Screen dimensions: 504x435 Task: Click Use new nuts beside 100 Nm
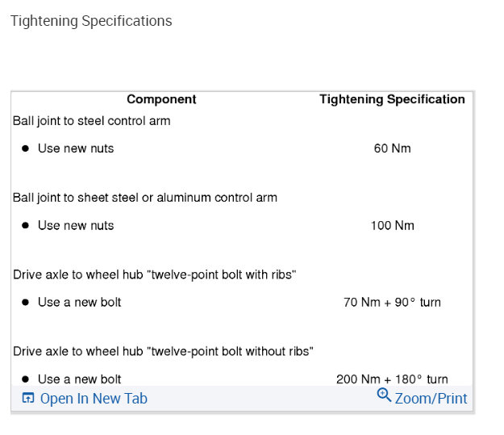tap(76, 225)
